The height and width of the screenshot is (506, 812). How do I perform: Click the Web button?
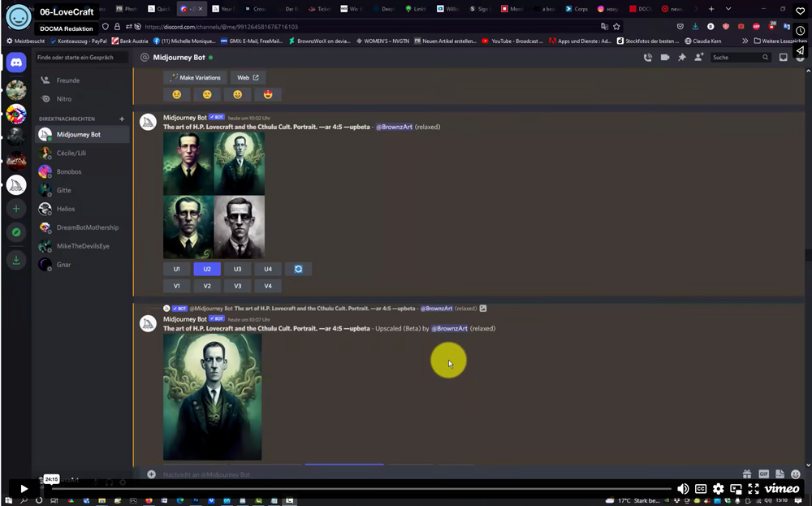click(248, 78)
